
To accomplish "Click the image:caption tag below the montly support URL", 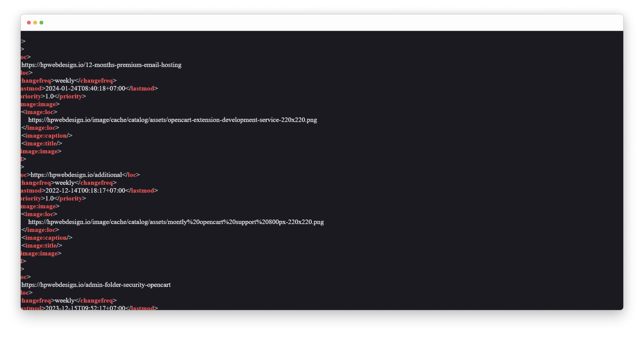I will pyautogui.click(x=47, y=238).
